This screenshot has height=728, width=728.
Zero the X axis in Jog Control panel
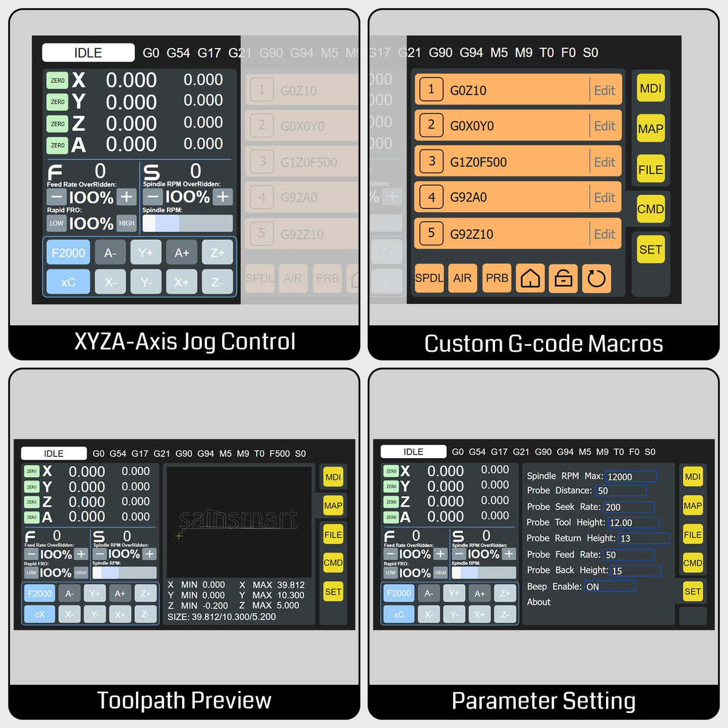pos(58,81)
